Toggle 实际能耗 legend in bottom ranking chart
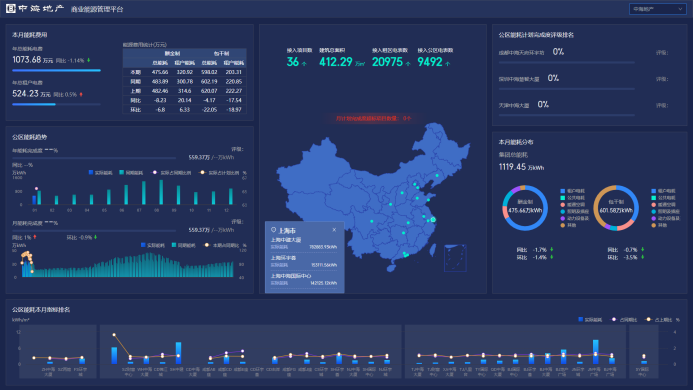 590,319
